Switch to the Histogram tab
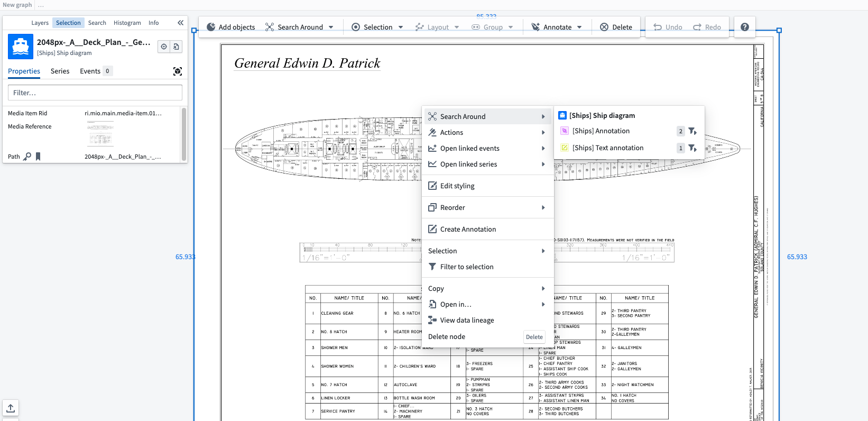868x421 pixels. pyautogui.click(x=127, y=23)
